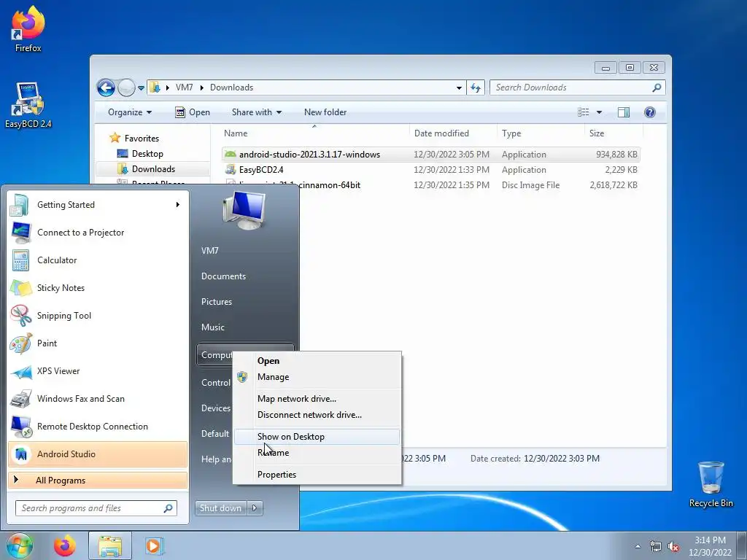Open shut down options arrow
This screenshot has width=747, height=560.
(255, 508)
